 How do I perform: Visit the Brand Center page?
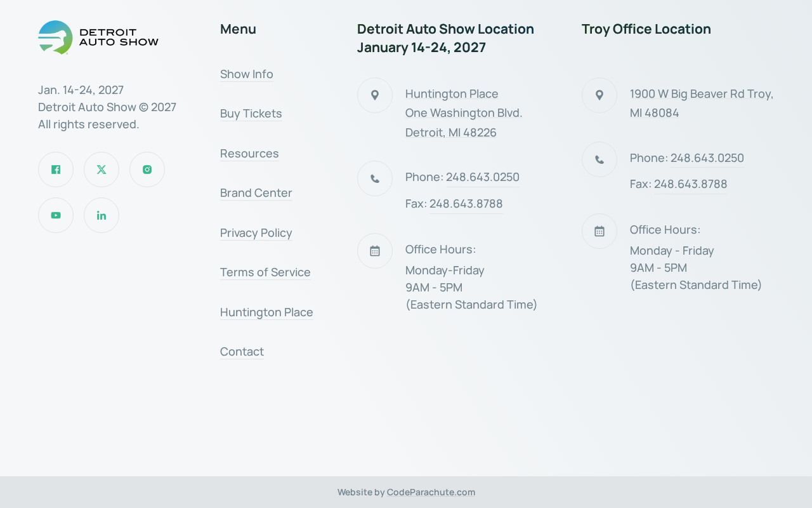click(x=256, y=193)
